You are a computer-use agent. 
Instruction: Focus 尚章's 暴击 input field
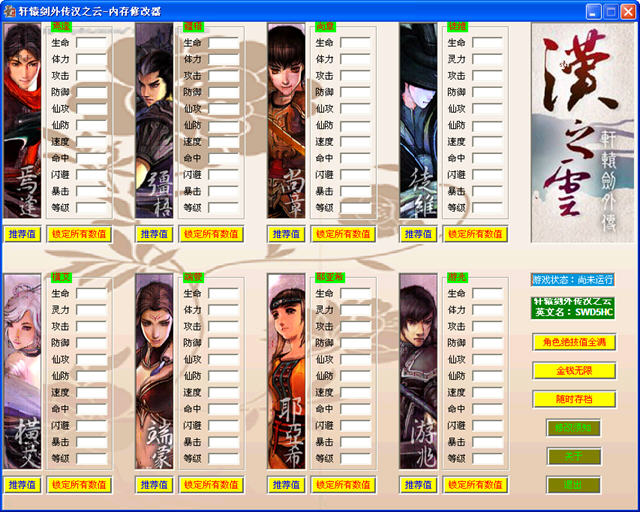click(356, 191)
